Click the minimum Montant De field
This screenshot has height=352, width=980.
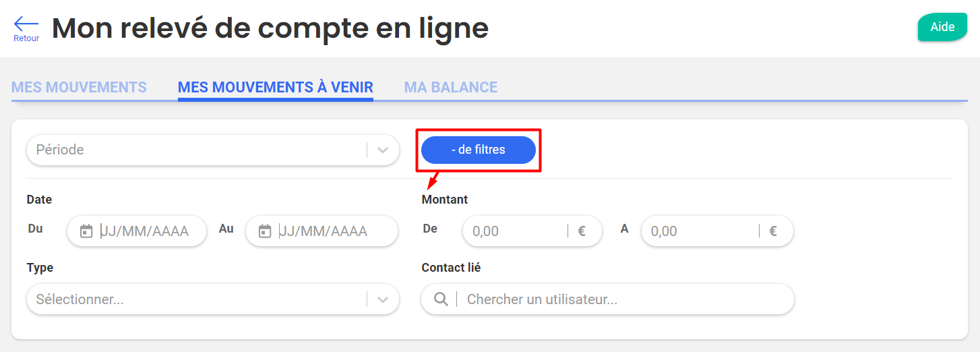pos(532,231)
